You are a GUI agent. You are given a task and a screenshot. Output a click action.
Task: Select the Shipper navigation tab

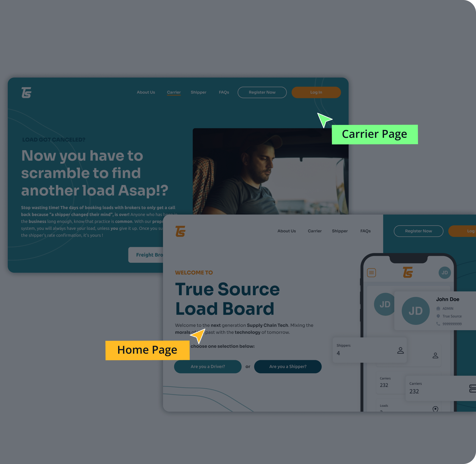(199, 93)
